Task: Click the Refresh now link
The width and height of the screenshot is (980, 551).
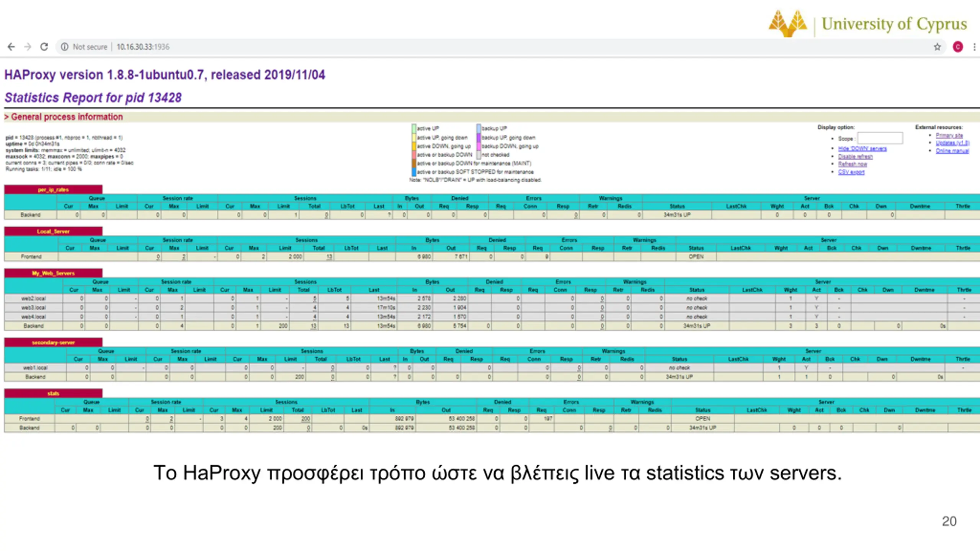Action: click(x=853, y=164)
